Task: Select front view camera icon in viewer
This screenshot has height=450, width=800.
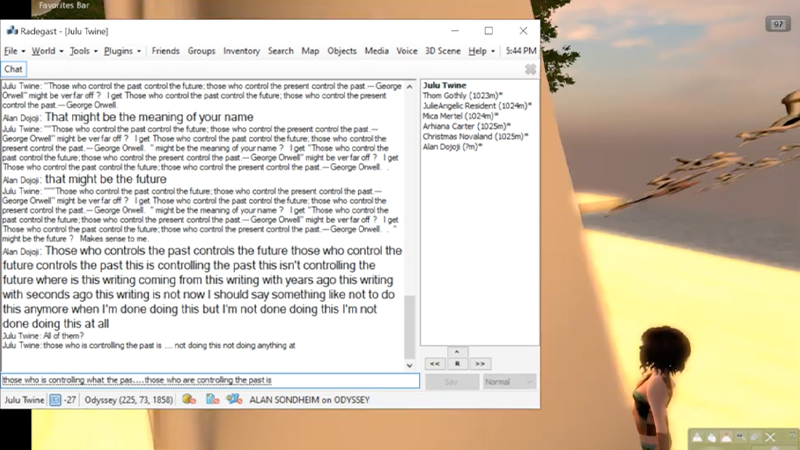Action: point(697,437)
